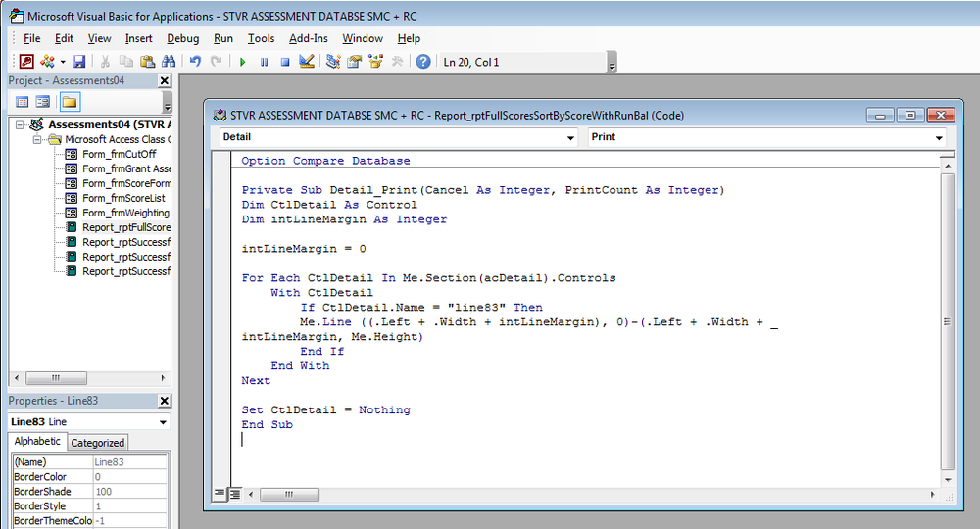Open the Window menu
This screenshot has height=529, width=980.
pos(363,39)
